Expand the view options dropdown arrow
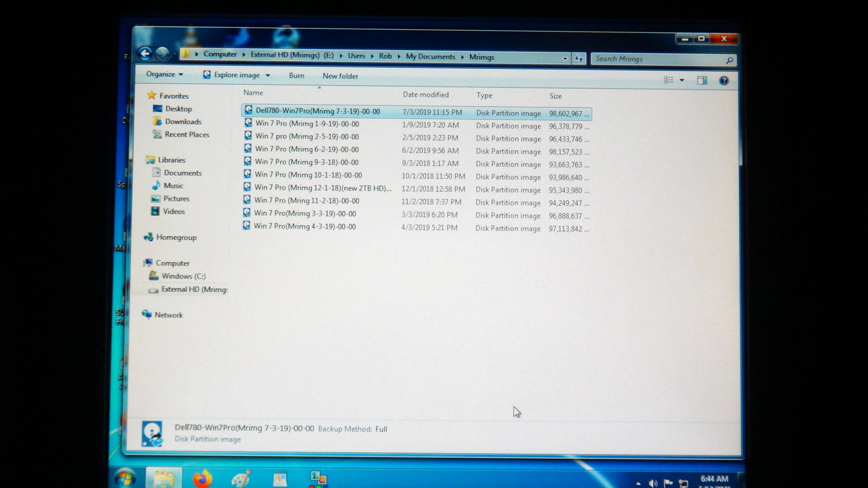The image size is (868, 488). click(682, 80)
